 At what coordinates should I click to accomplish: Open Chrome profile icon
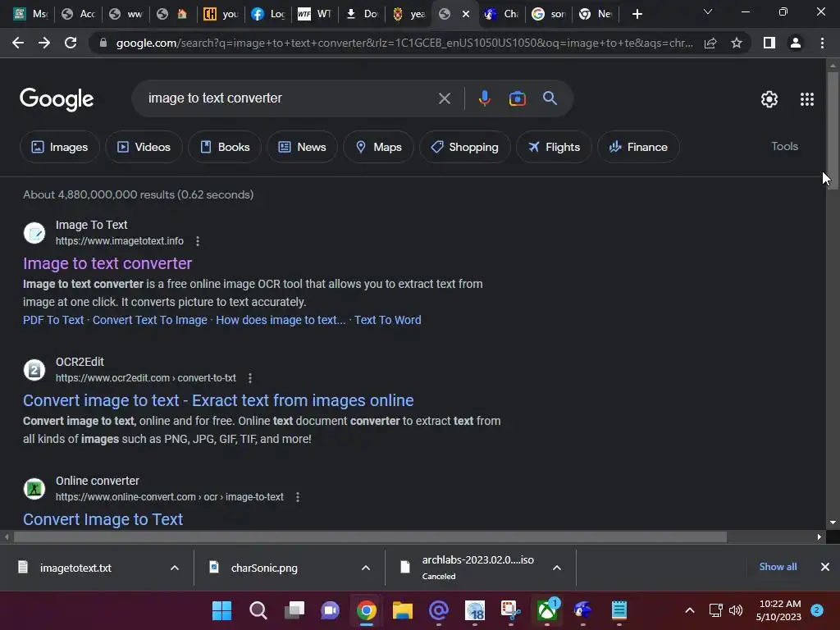point(796,43)
